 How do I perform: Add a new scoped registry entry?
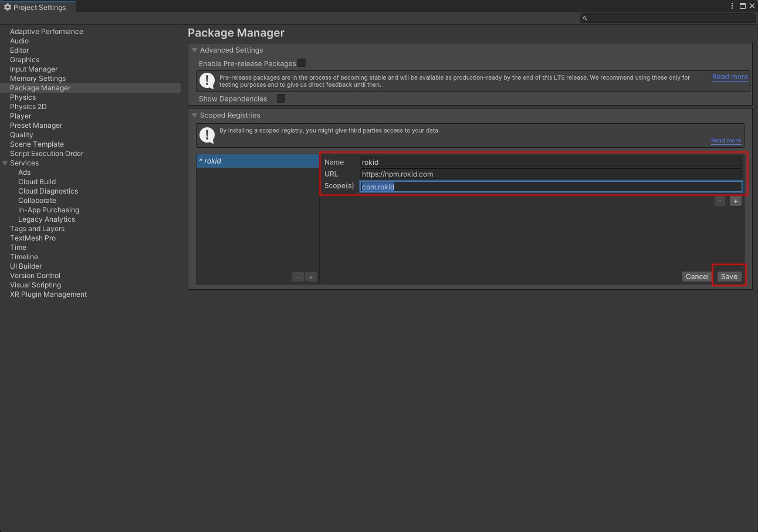(311, 277)
